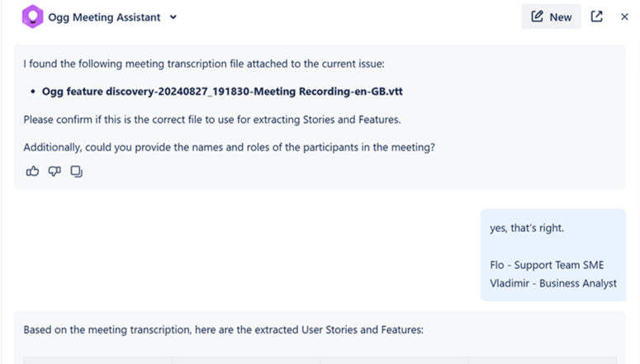Click the Ogg Meeting Assistant title
640x364 pixels.
104,17
